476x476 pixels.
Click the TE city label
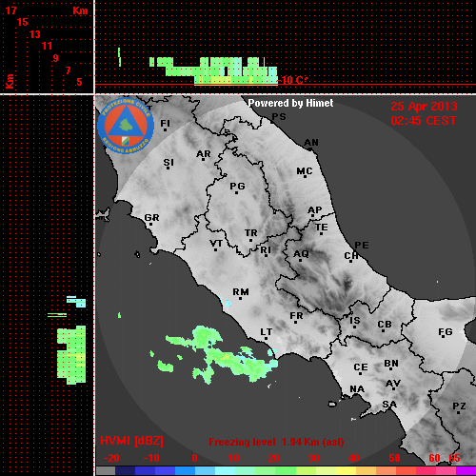point(322,228)
